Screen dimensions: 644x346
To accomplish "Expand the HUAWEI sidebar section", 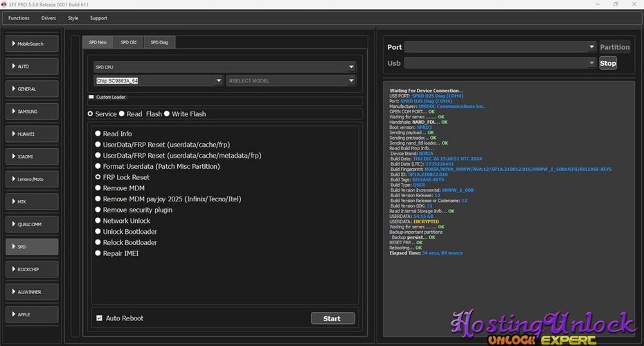I will click(x=32, y=134).
